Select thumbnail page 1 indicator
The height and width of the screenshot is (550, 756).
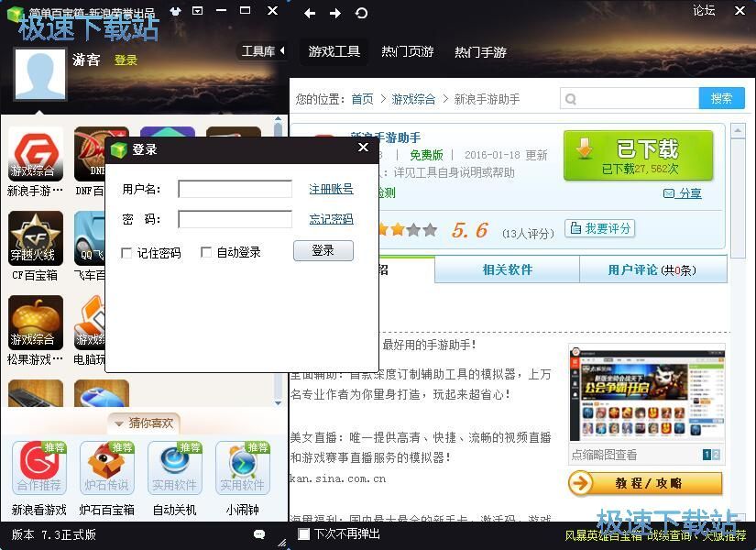coord(707,455)
